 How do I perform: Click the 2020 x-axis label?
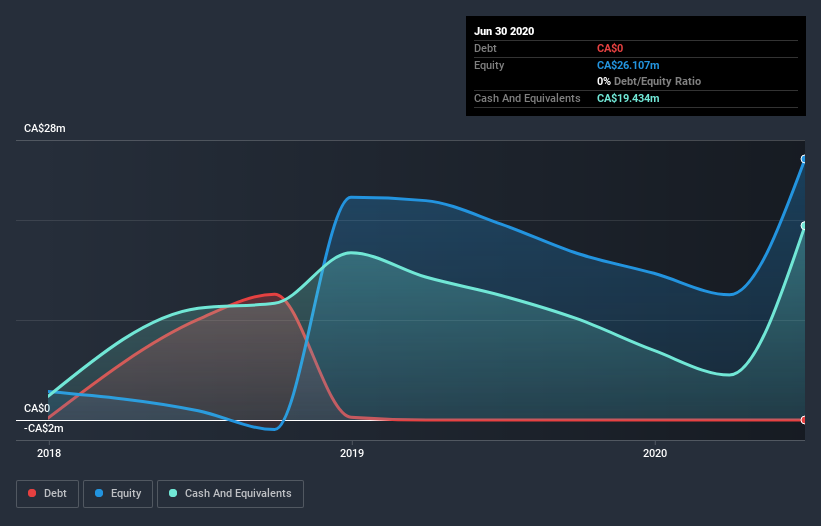point(655,453)
